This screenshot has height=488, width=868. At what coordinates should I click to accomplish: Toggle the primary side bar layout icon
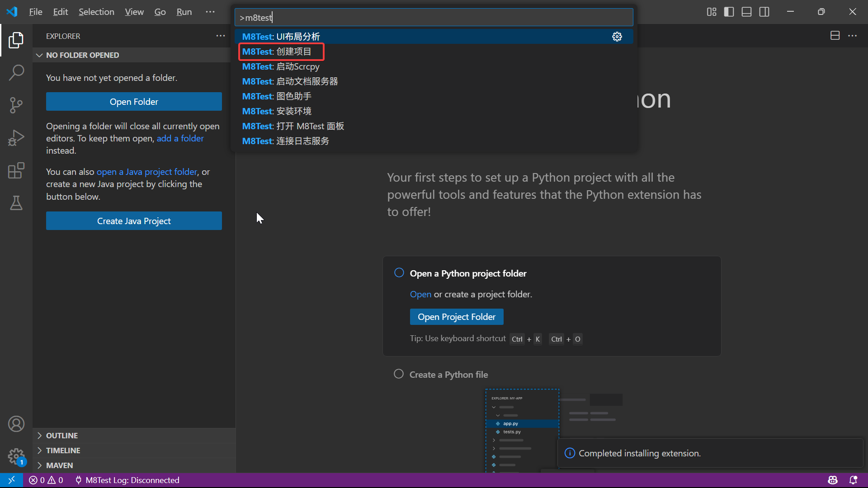[x=729, y=12]
